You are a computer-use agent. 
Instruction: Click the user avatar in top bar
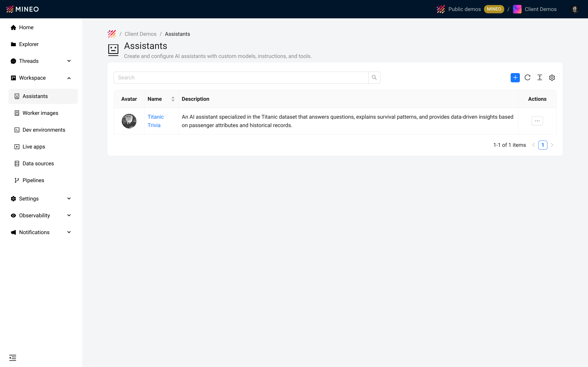574,9
